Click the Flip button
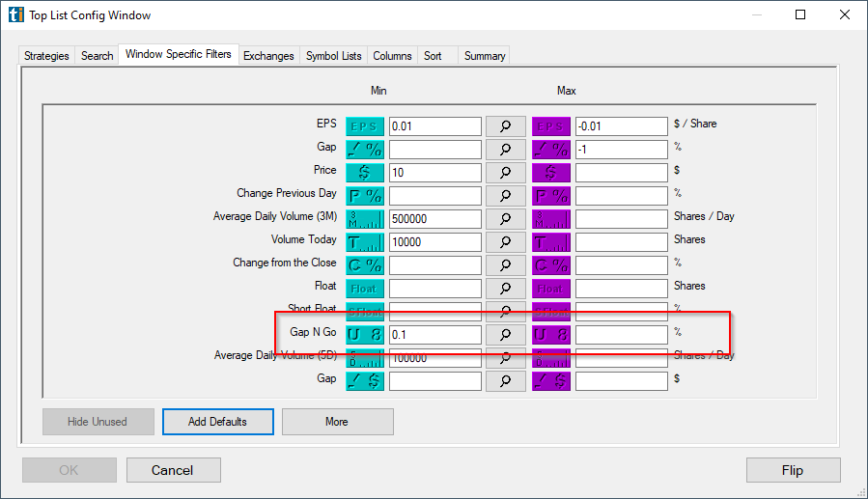 point(793,470)
